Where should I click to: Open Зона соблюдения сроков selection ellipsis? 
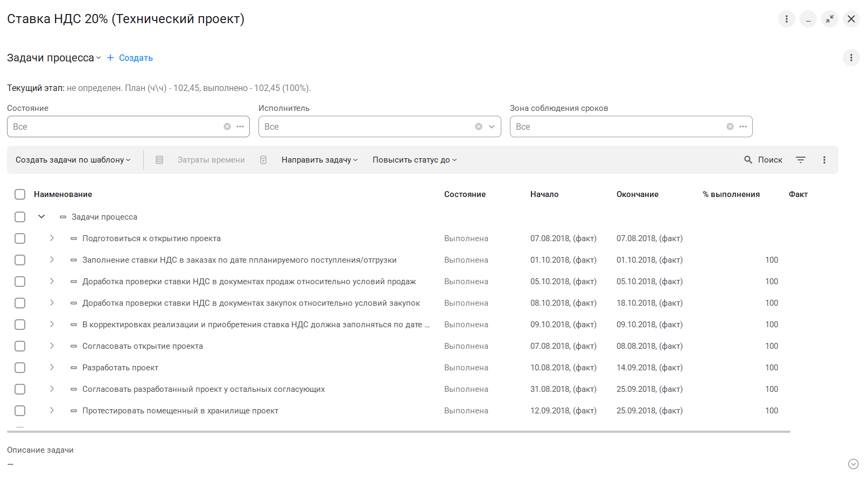point(743,126)
